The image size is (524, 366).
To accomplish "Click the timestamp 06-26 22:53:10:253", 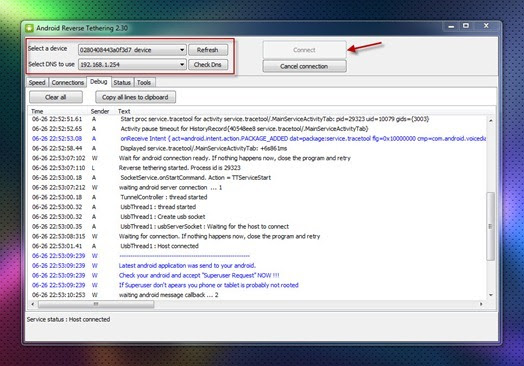I will pos(58,295).
